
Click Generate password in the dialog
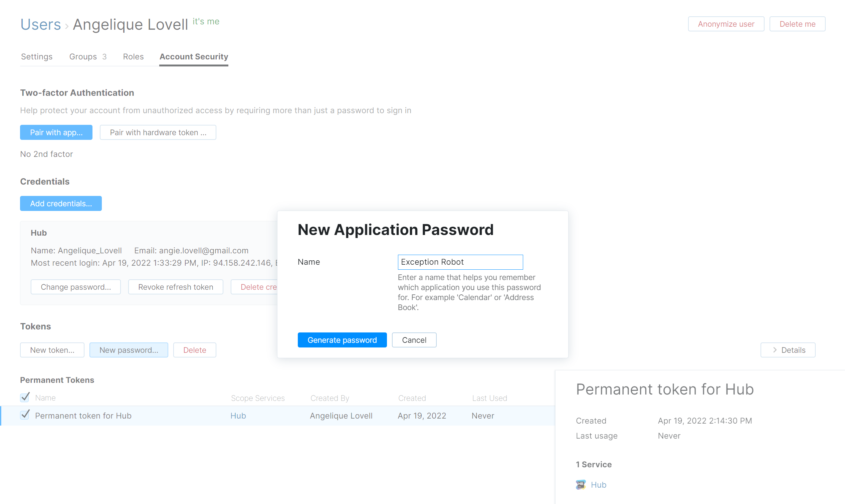click(342, 340)
